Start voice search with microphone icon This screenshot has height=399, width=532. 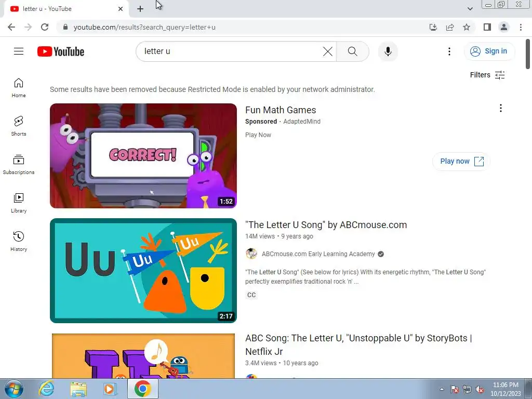coord(388,51)
